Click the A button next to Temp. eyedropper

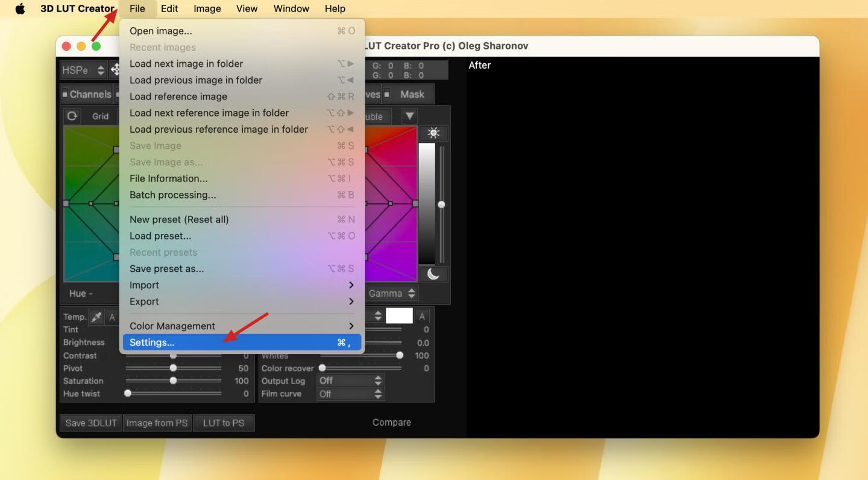click(112, 317)
